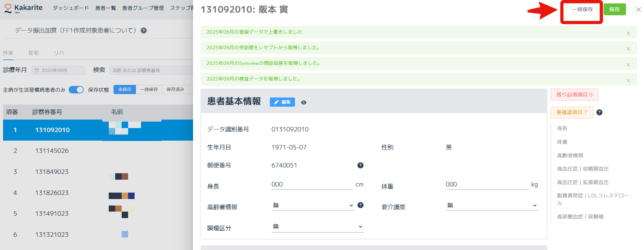Jump to 体重 in the checklist
Screen dimensions: 644x250
coord(562,142)
